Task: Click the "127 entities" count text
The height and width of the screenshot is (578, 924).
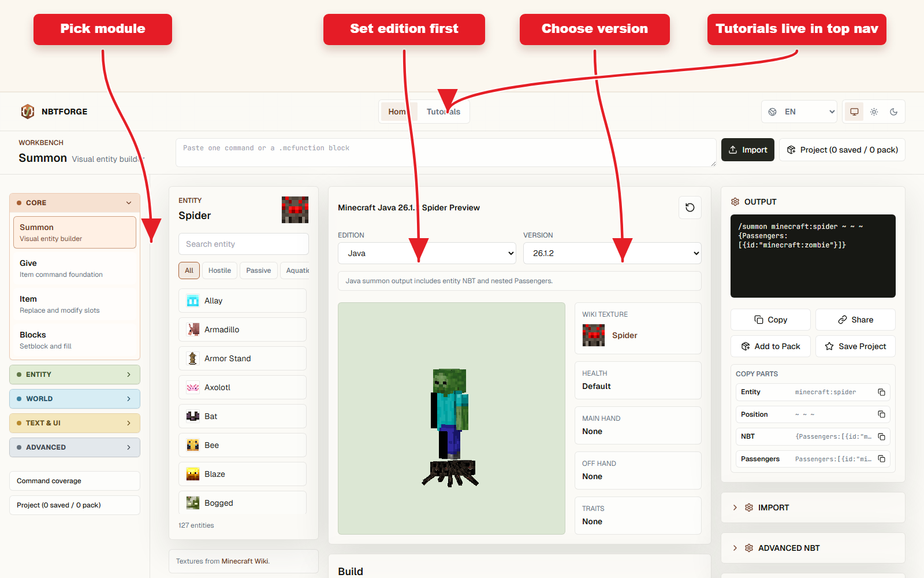Action: 196,525
